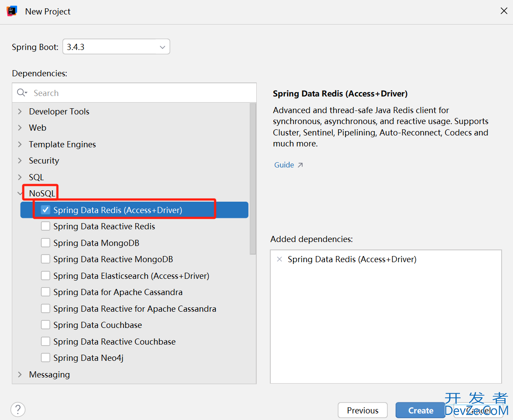The width and height of the screenshot is (513, 420).
Task: Select the Template Engines tree label
Action: click(63, 144)
